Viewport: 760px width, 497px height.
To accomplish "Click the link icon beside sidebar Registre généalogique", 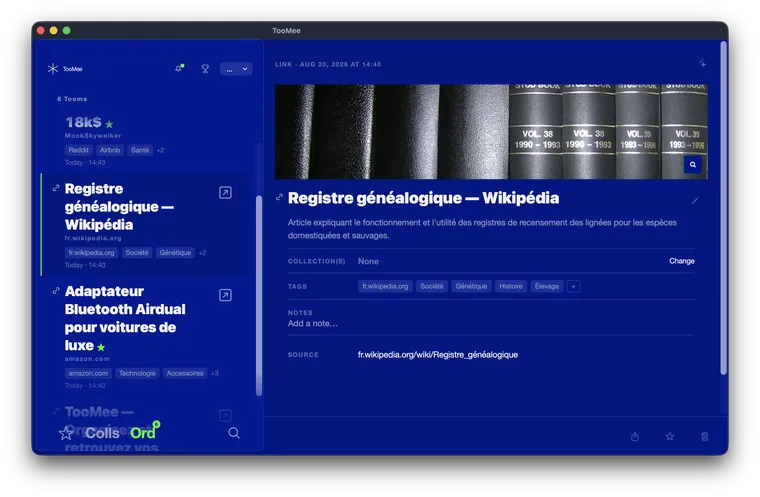I will 56,188.
